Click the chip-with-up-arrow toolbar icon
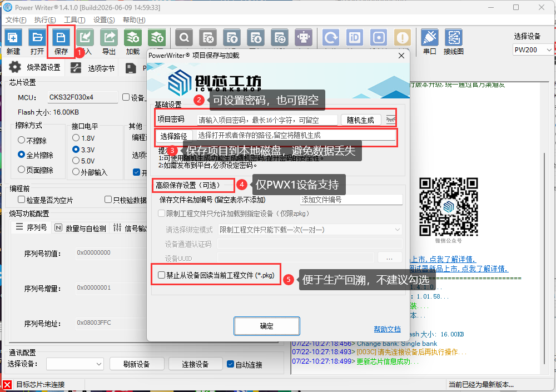This screenshot has width=556, height=392. pyautogui.click(x=232, y=38)
